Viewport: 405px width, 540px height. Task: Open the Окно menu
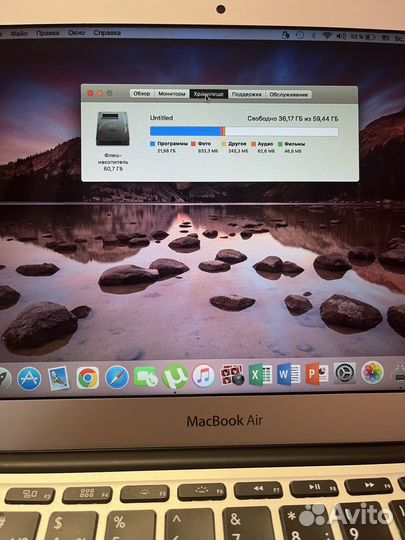(x=76, y=33)
